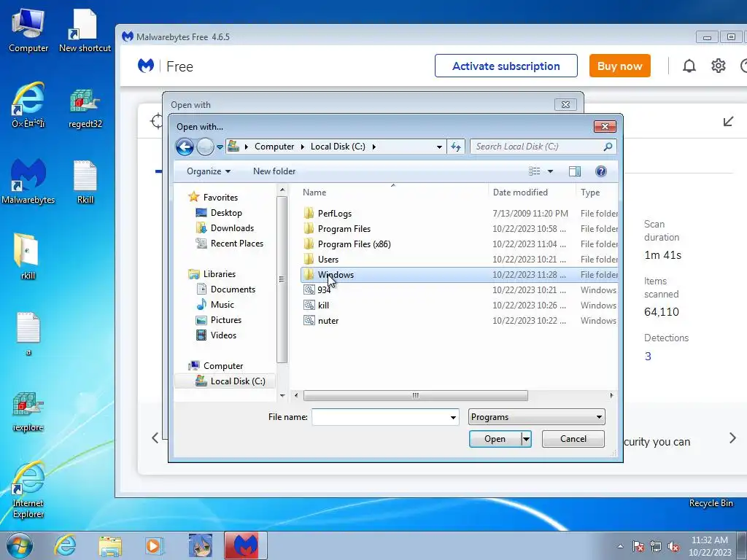The height and width of the screenshot is (560, 747).
Task: Select Recent Places under Favorites
Action: tap(237, 244)
